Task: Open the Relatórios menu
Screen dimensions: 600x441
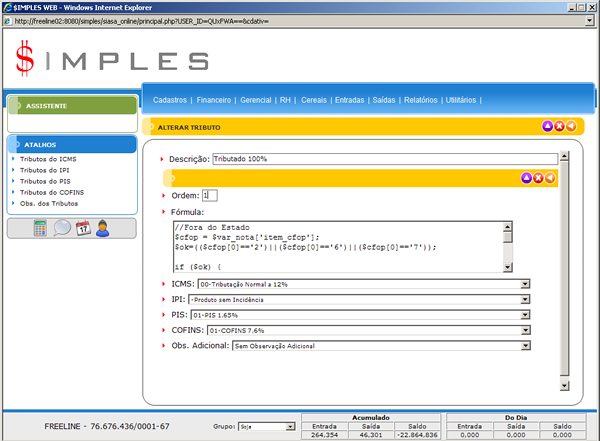Action: (x=422, y=100)
